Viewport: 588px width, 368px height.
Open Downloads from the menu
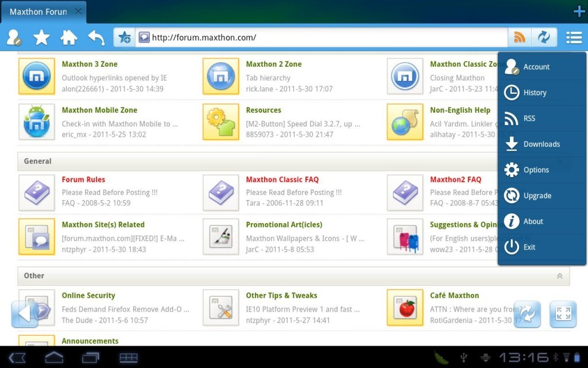click(x=542, y=144)
